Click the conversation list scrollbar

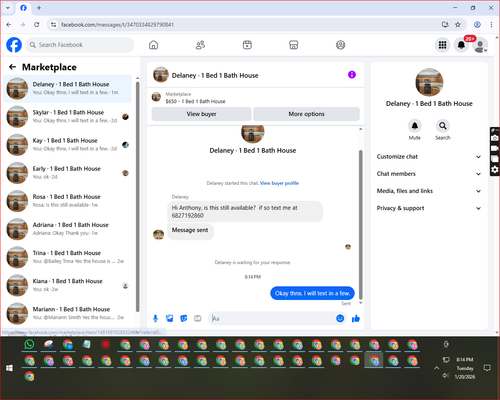pyautogui.click(x=137, y=197)
